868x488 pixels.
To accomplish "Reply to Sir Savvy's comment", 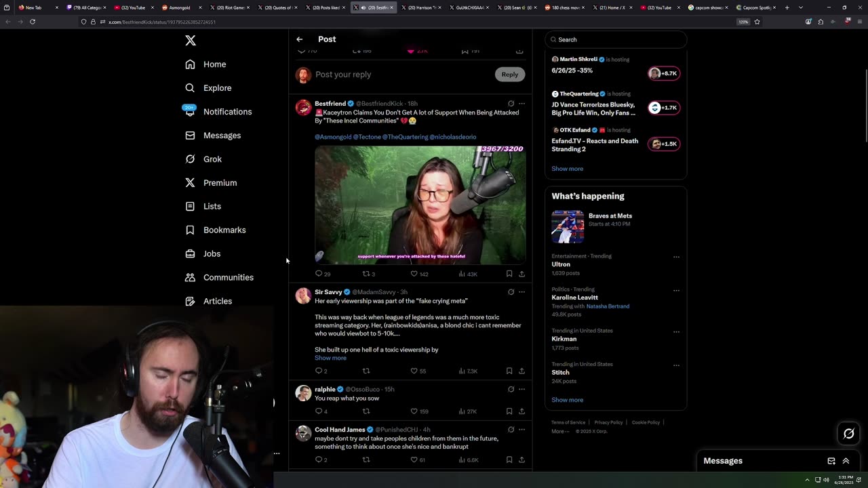I will [321, 371].
